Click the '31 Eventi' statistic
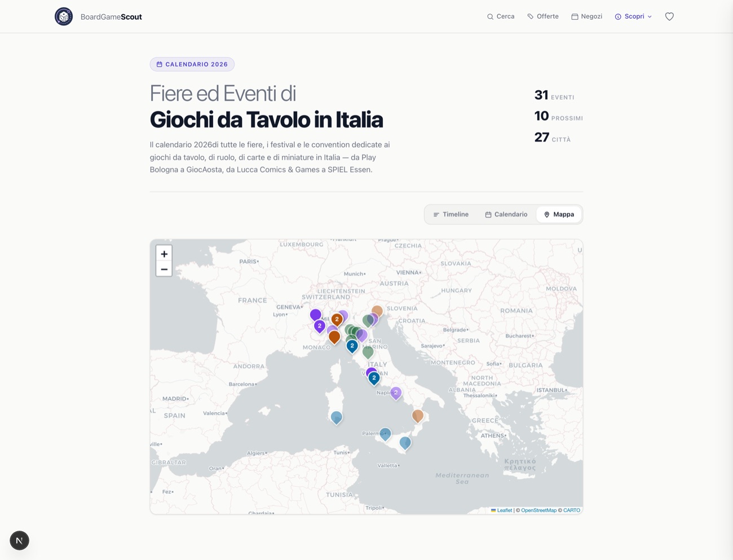This screenshot has height=560, width=733. [x=554, y=95]
